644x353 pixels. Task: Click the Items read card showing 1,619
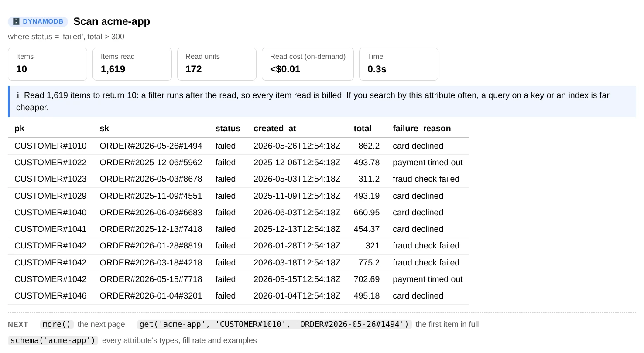[x=132, y=64]
